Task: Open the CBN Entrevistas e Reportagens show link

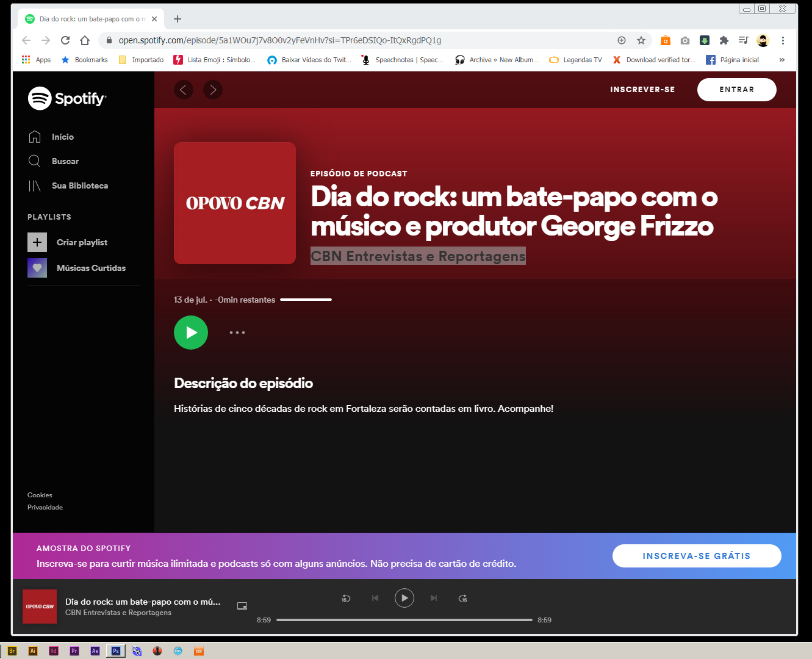Action: coord(418,256)
